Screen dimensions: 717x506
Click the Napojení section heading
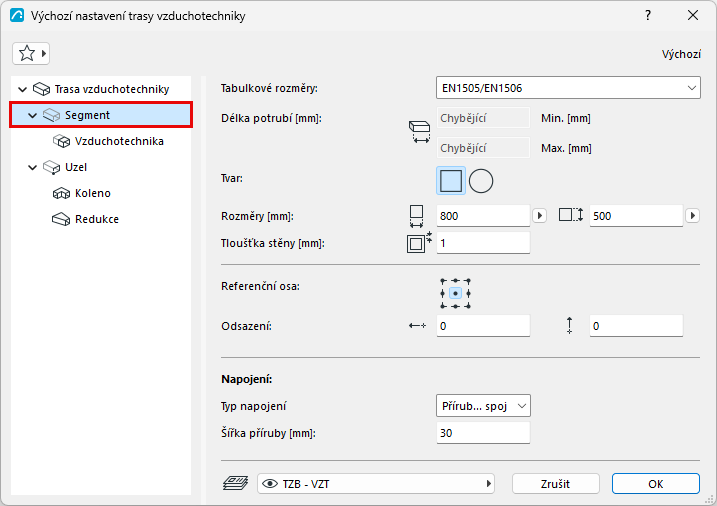coord(247,379)
